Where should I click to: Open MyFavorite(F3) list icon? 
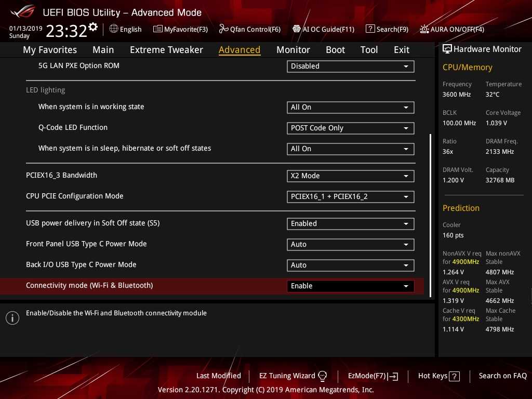158,29
